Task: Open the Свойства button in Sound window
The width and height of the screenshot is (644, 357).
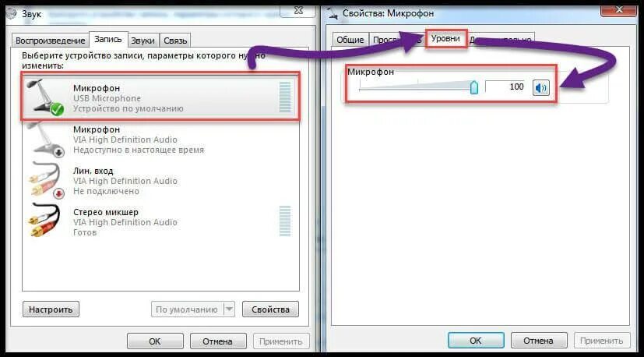Action: pos(270,309)
